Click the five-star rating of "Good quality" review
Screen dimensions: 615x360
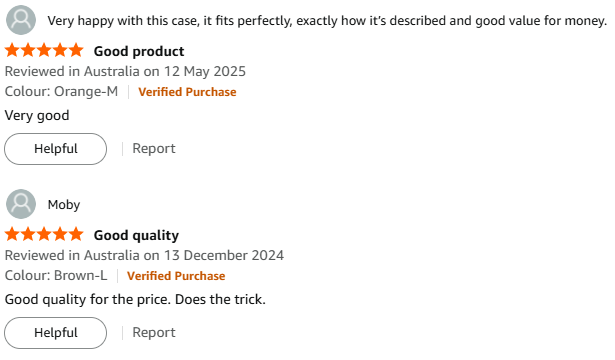click(x=44, y=235)
